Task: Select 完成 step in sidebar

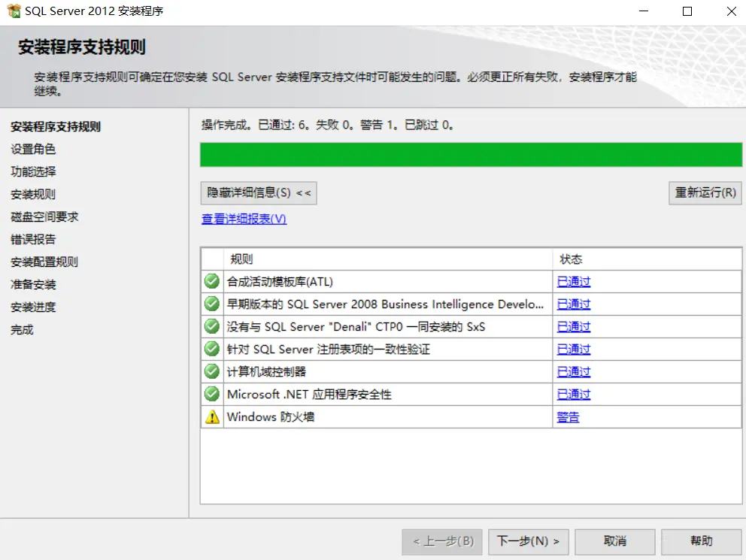Action: [x=22, y=329]
